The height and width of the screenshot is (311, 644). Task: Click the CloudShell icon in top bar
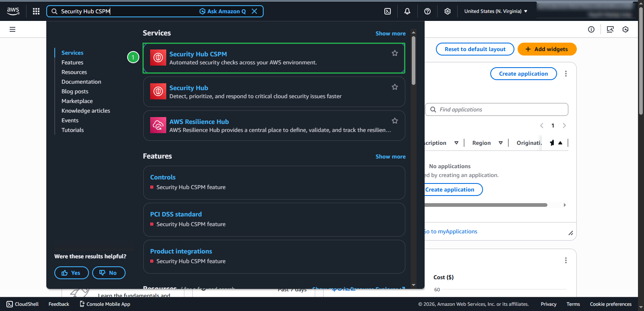pyautogui.click(x=388, y=11)
